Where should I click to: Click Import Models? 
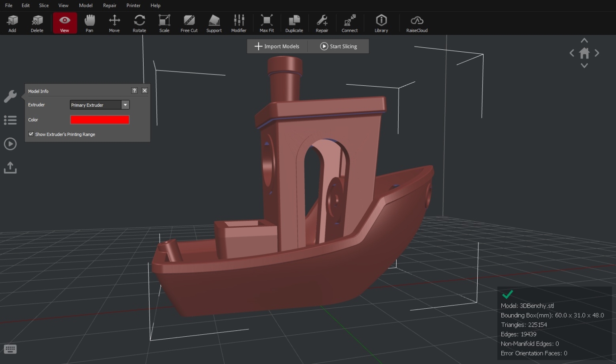277,46
